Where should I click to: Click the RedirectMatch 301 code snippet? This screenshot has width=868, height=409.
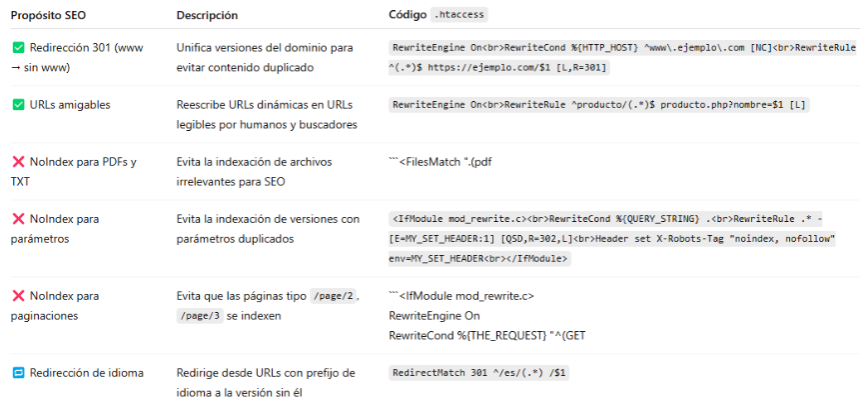point(479,373)
